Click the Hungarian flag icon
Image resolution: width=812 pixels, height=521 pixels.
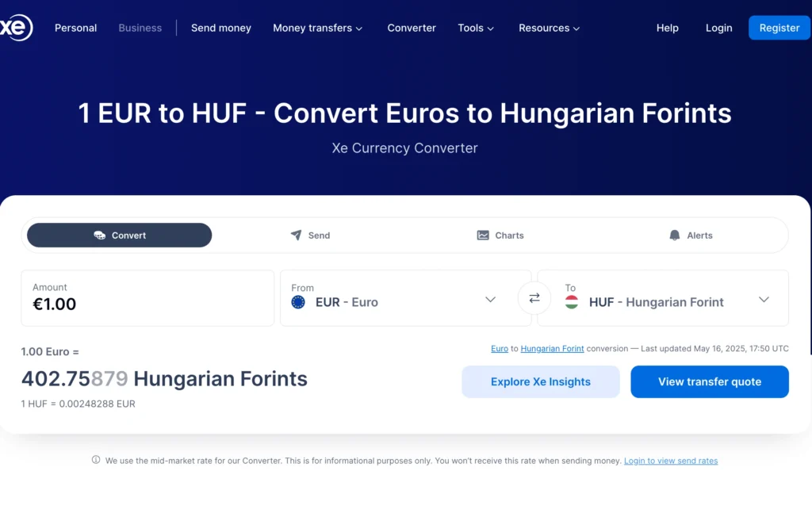coord(572,302)
